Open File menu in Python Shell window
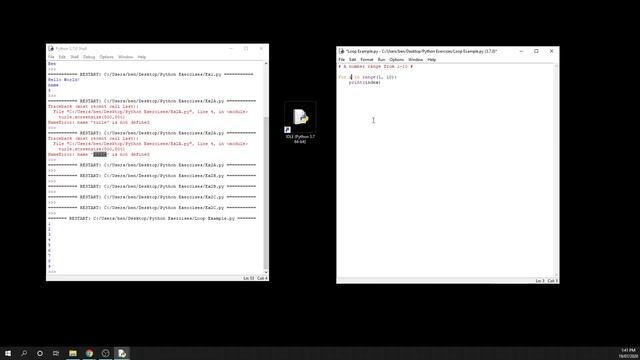This screenshot has width=640, height=360. tap(51, 57)
